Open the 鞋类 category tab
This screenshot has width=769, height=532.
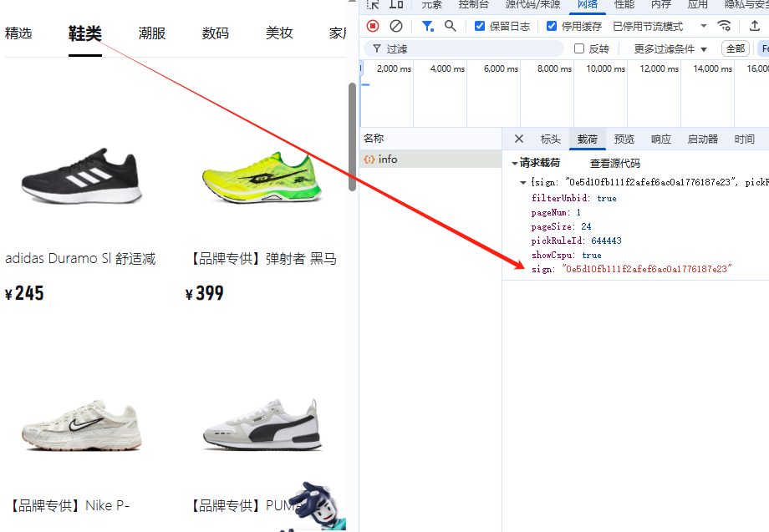(x=85, y=33)
